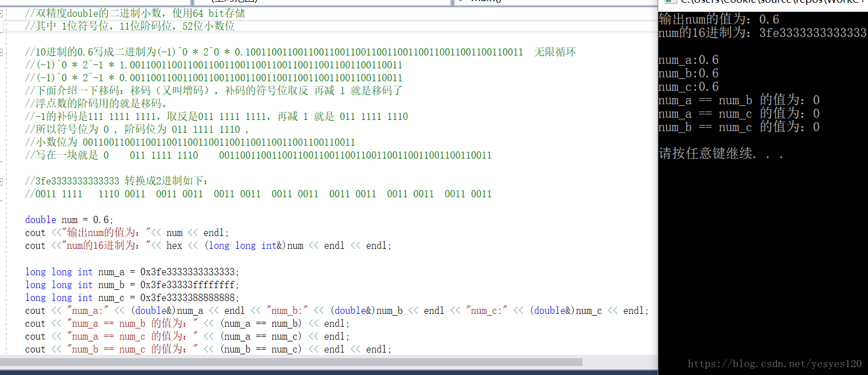Screen dimensions: 868x375
Task: Click comment line 浮点数的阶码用的就是移码
Action: (96, 104)
